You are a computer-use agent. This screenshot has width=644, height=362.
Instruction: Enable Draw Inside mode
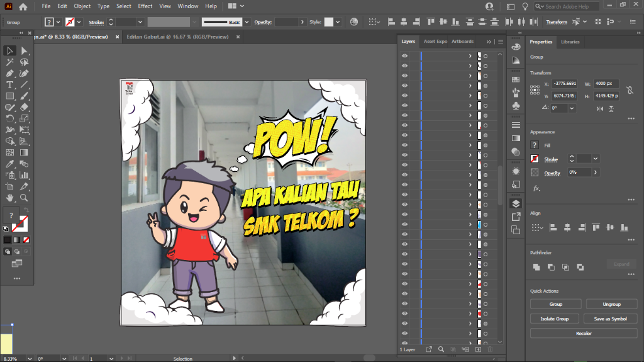[26, 251]
